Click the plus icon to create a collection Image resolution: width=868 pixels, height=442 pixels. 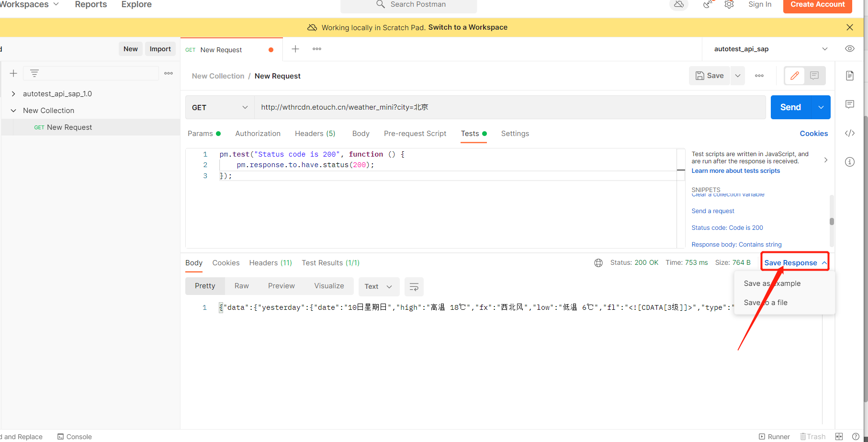click(13, 73)
